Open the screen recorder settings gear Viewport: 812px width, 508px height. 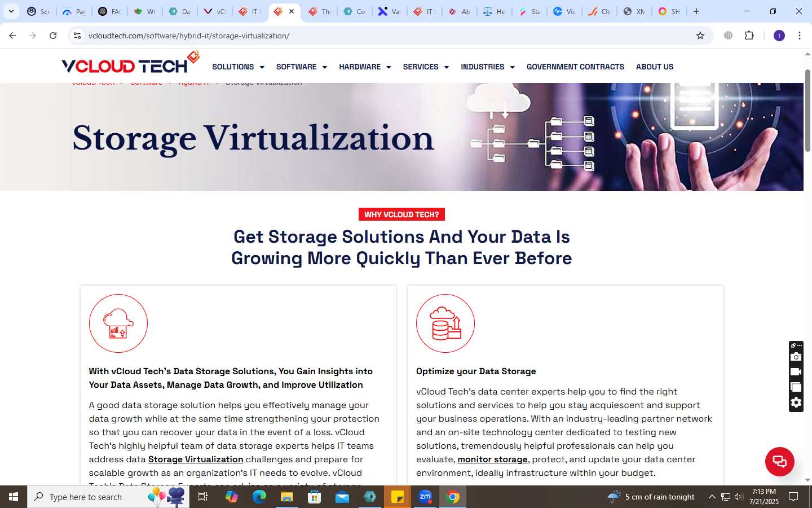point(796,402)
